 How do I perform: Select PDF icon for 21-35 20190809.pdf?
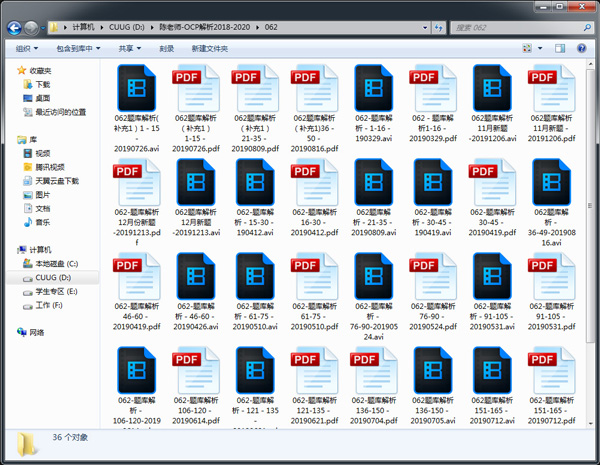pyautogui.click(x=255, y=88)
